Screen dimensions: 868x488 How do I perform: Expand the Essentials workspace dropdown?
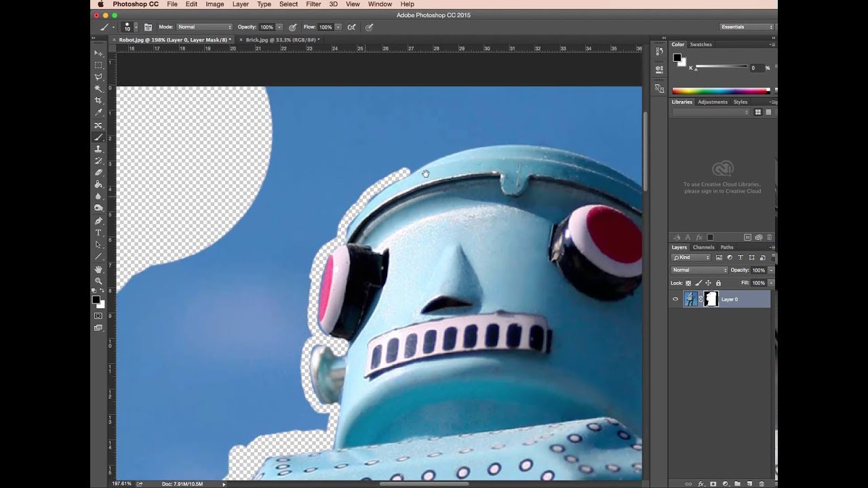click(747, 27)
